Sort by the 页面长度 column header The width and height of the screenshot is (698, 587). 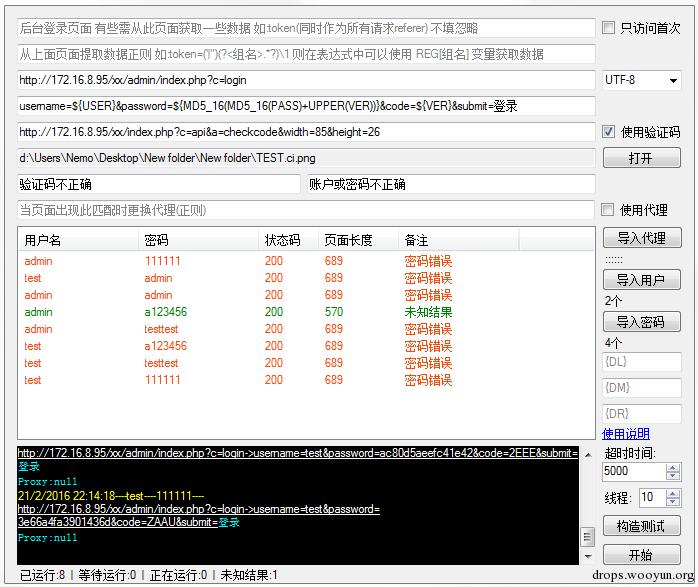358,240
